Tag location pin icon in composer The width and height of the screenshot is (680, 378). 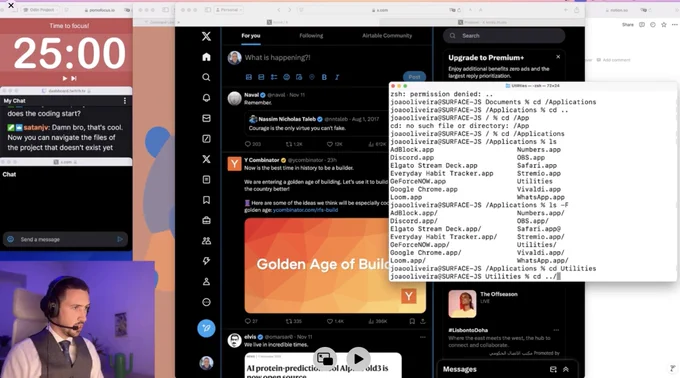311,77
